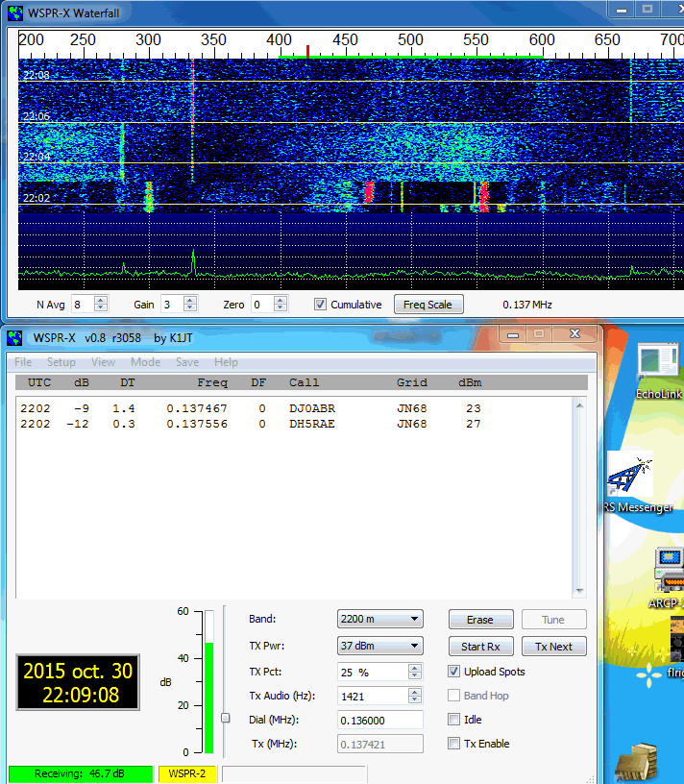This screenshot has width=684, height=784.
Task: Open the File menu
Action: (x=23, y=362)
